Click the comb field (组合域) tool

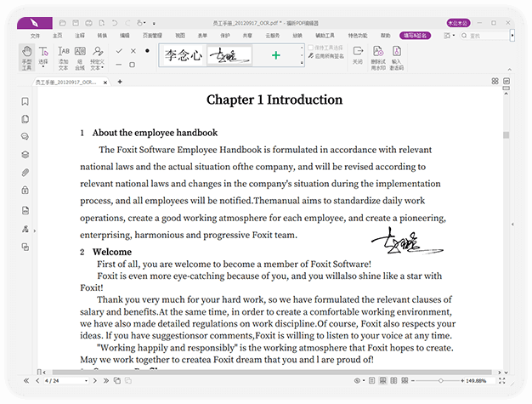click(x=80, y=58)
